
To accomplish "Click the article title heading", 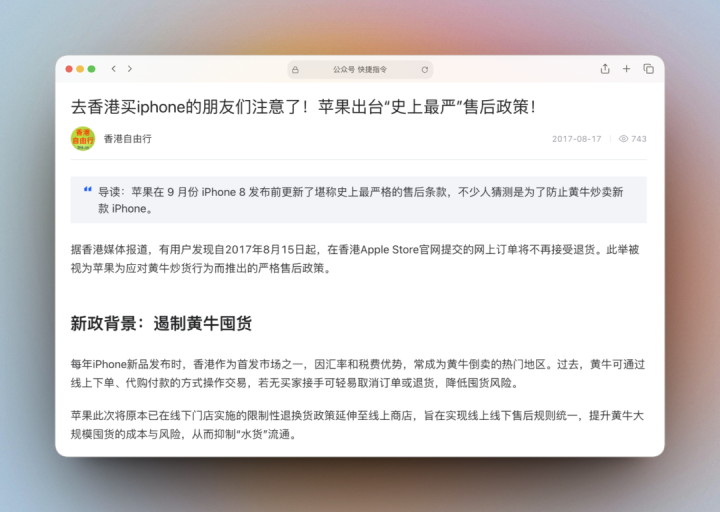I will 303,107.
